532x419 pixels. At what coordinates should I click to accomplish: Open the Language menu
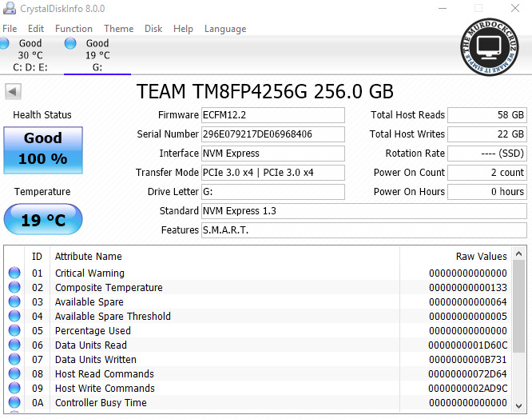(x=225, y=29)
